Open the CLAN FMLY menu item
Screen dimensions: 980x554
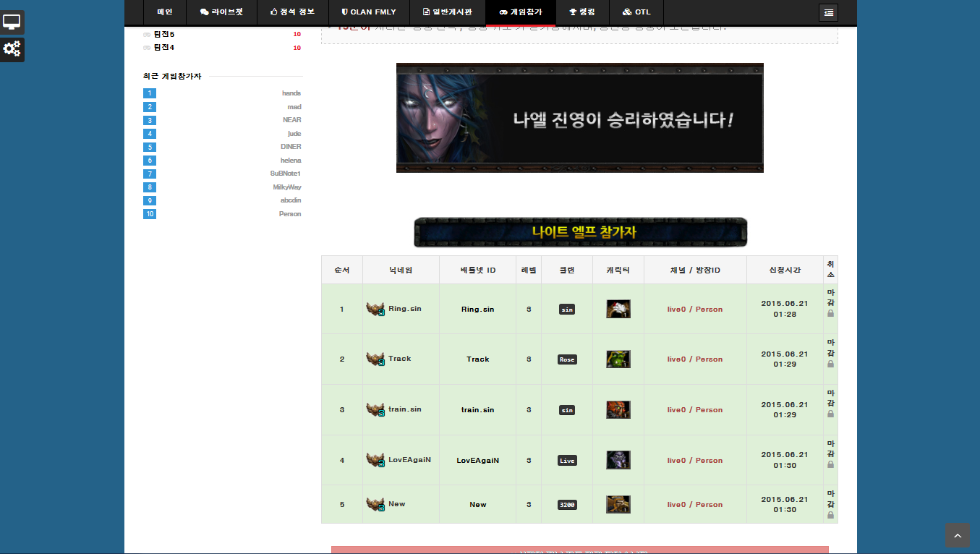tap(368, 12)
